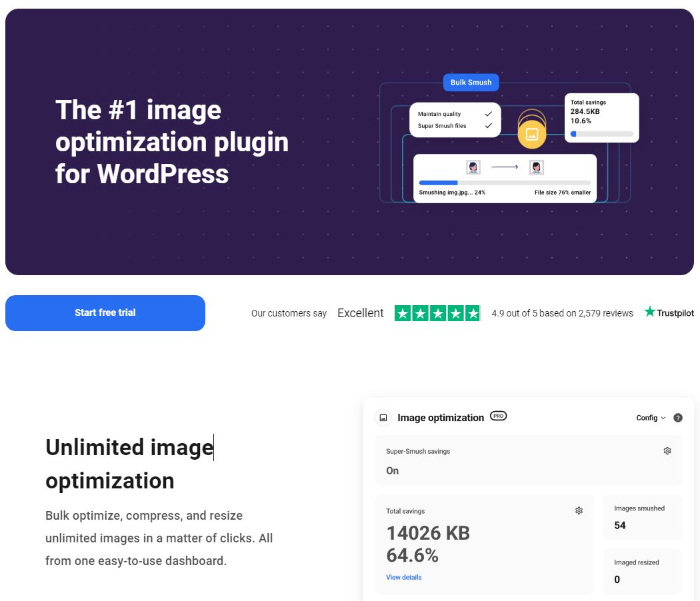Open Total savings gear settings
The image size is (700, 601).
(579, 511)
